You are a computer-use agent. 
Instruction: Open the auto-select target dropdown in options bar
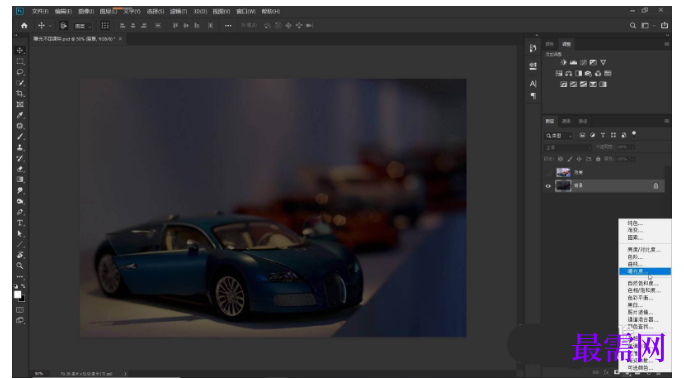(x=83, y=26)
